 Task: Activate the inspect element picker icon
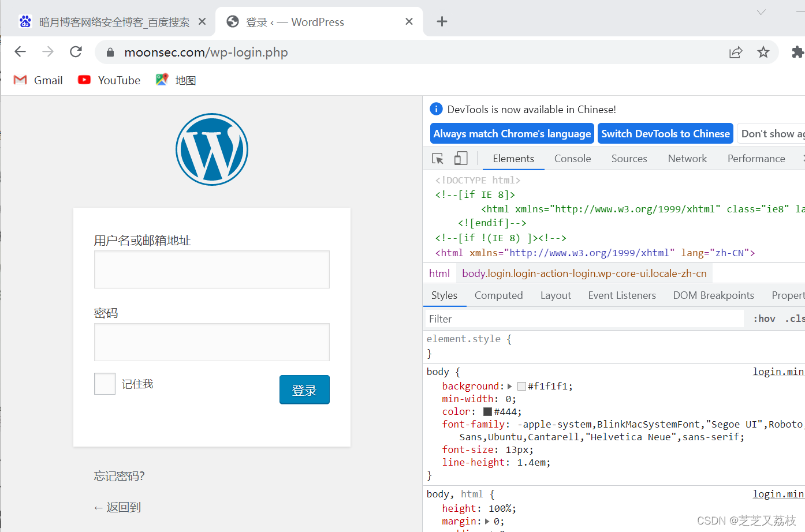coord(438,158)
